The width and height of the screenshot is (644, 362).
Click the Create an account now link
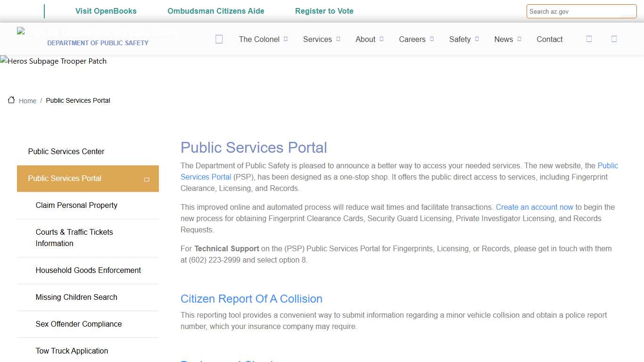coord(534,207)
